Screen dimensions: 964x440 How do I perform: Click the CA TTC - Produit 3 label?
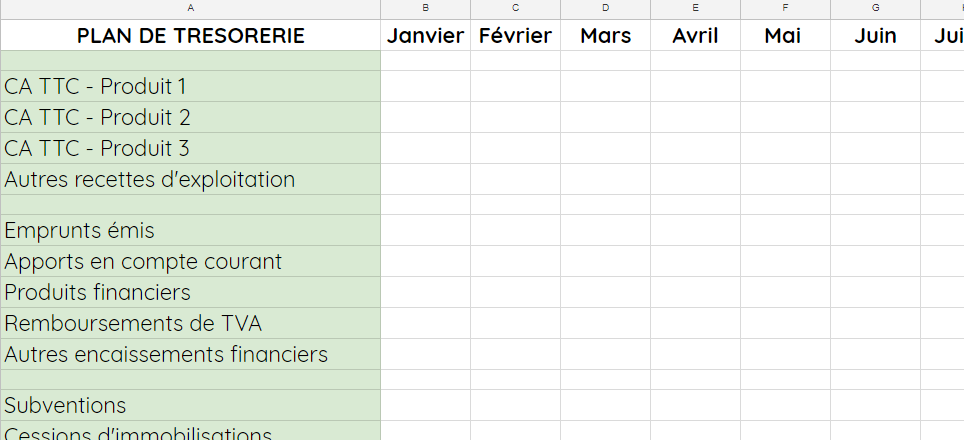pyautogui.click(x=97, y=148)
